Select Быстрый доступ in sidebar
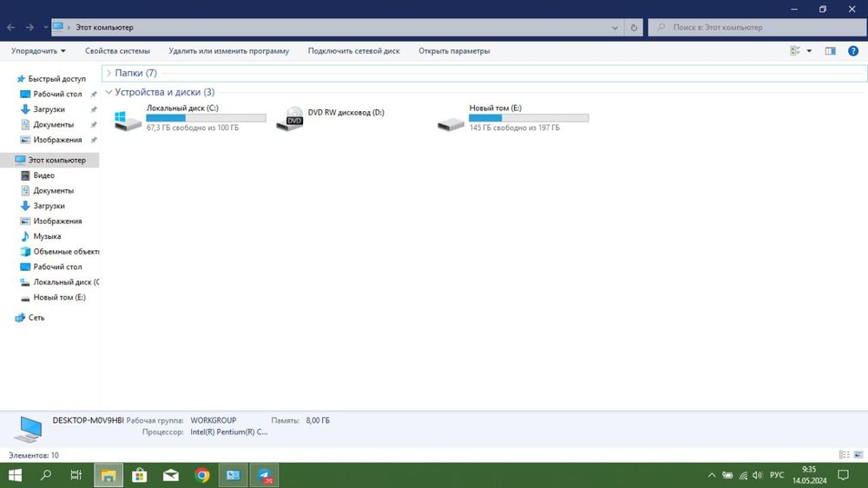The height and width of the screenshot is (488, 868). (x=51, y=79)
